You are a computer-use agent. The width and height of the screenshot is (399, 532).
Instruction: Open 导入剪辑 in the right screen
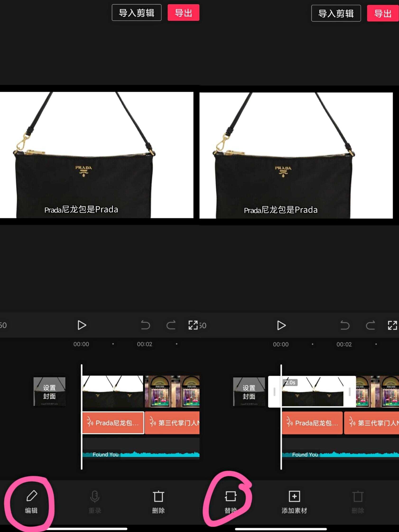336,13
